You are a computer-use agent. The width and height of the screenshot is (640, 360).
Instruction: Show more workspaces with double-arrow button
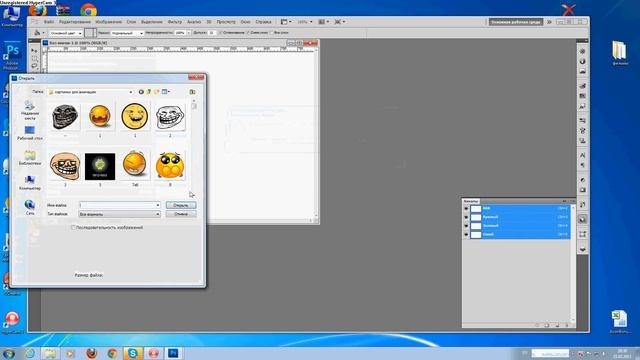click(x=549, y=22)
